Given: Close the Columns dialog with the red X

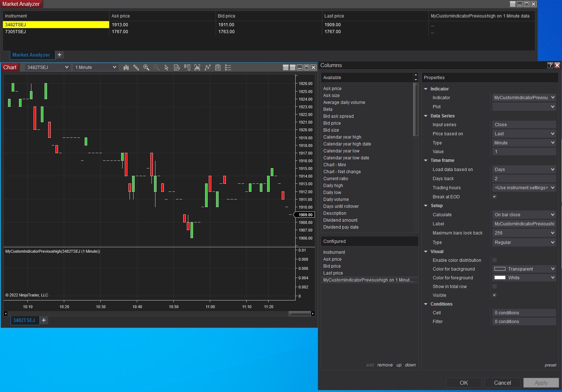Looking at the screenshot, I should [x=557, y=65].
